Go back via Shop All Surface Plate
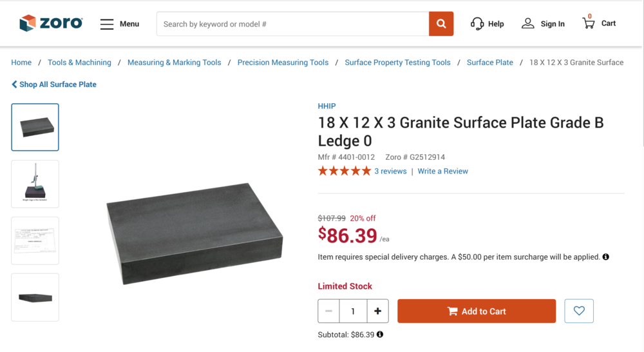Image resolution: width=644 pixels, height=352 pixels. 54,84
